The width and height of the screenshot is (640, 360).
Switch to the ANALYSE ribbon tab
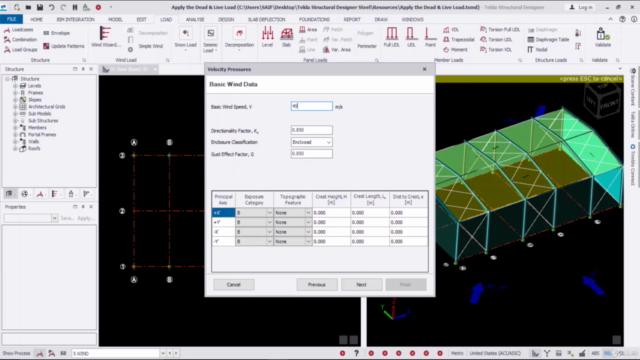click(195, 19)
